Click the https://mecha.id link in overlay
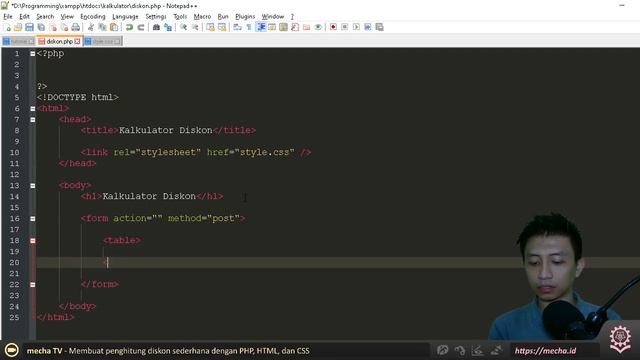Screen dimensions: 640x360 tap(545, 351)
